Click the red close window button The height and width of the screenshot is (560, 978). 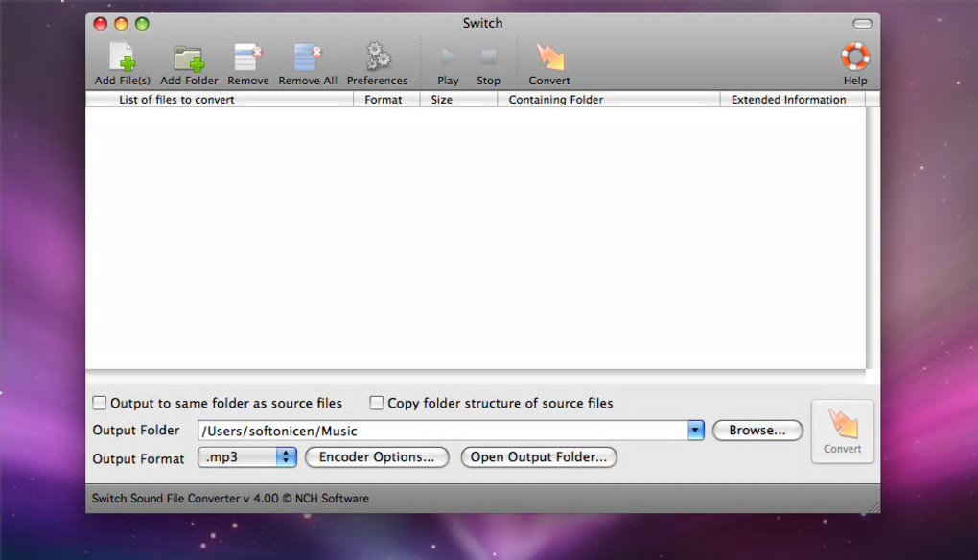coord(100,24)
